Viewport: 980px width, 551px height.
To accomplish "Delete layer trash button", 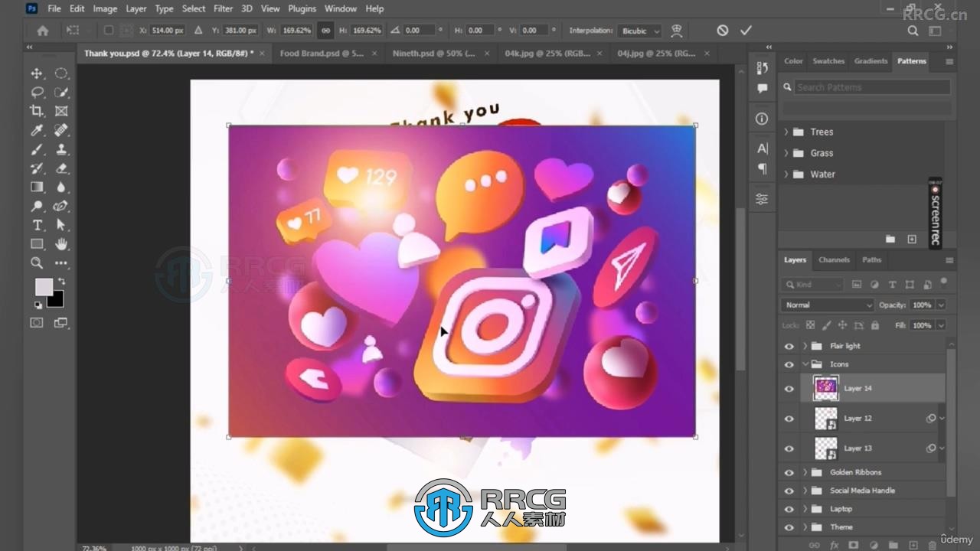I will click(932, 545).
